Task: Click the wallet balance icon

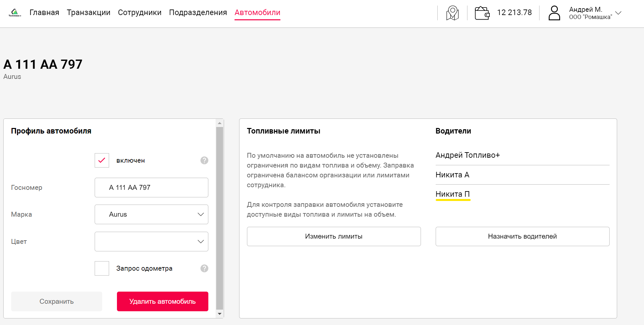Action: tap(482, 13)
